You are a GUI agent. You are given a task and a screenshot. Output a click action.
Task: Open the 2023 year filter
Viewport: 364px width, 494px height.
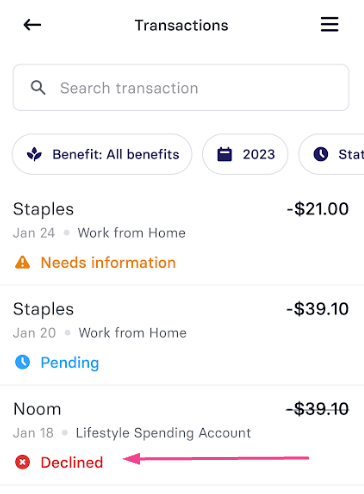[x=245, y=154]
